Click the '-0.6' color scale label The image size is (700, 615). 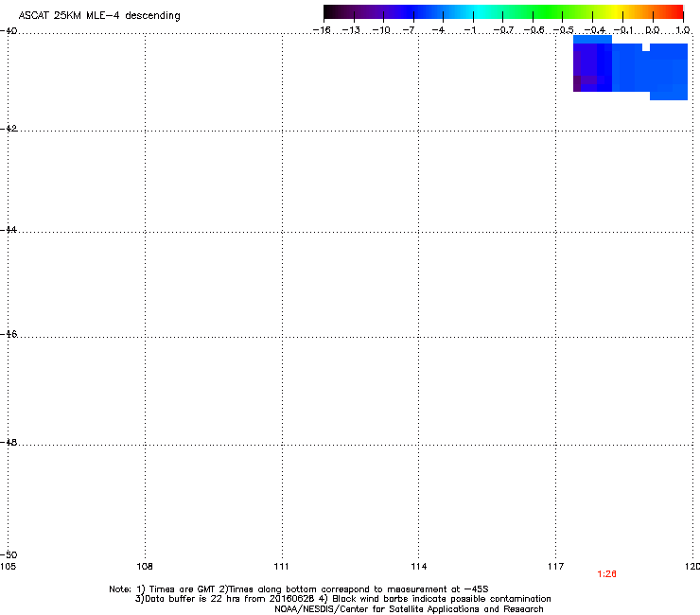pyautogui.click(x=534, y=30)
